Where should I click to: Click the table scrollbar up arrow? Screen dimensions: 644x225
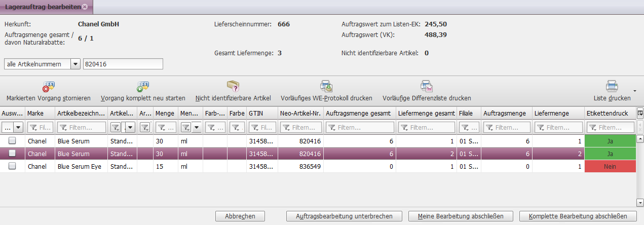click(640, 138)
